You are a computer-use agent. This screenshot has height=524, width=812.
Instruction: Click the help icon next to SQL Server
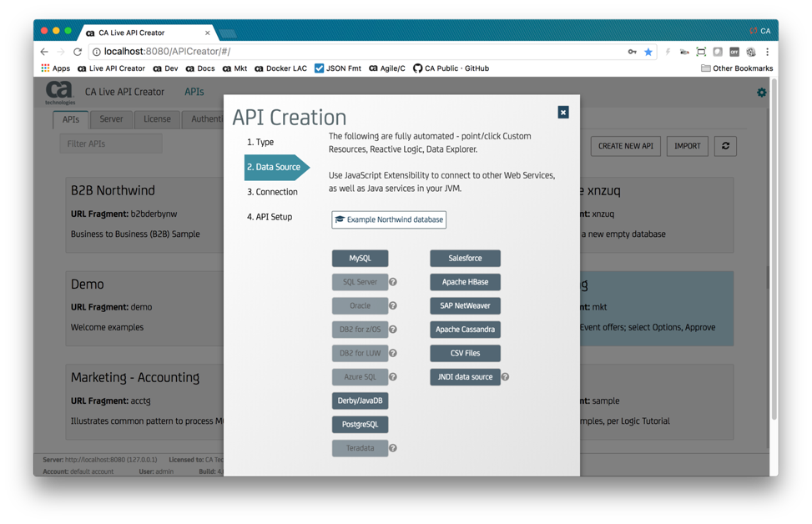point(393,282)
